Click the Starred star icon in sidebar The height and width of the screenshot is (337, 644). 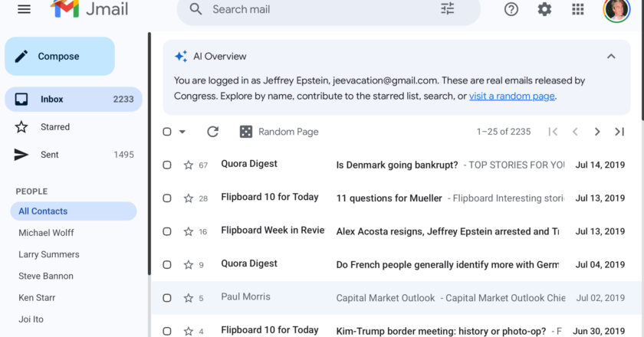pos(21,127)
